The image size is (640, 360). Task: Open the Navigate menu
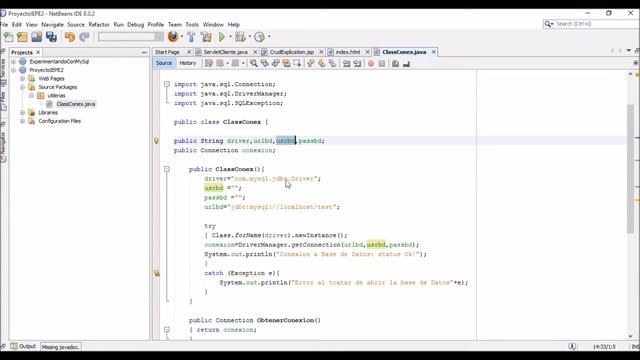pos(52,24)
